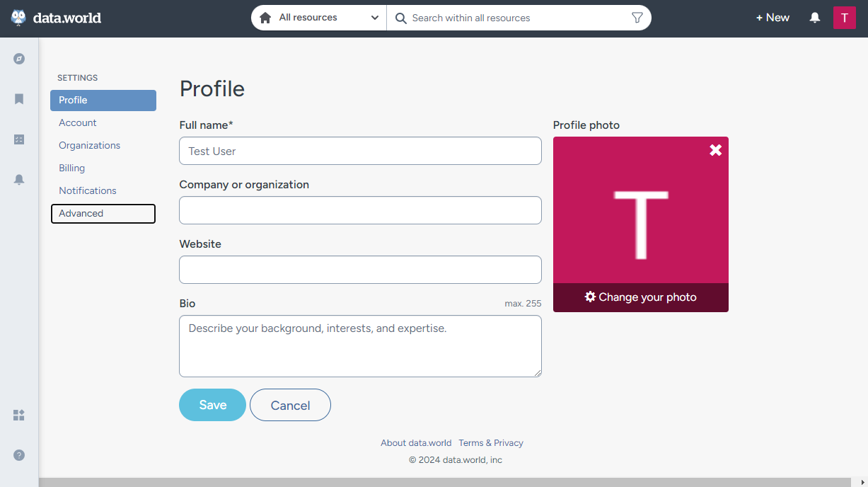Open the help question mark icon
This screenshot has width=868, height=487.
19,455
